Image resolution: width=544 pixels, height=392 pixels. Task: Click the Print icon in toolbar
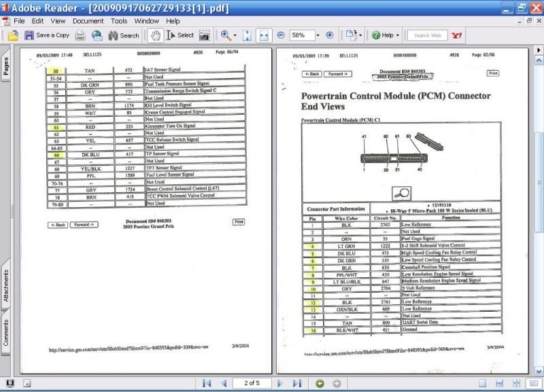[81, 35]
